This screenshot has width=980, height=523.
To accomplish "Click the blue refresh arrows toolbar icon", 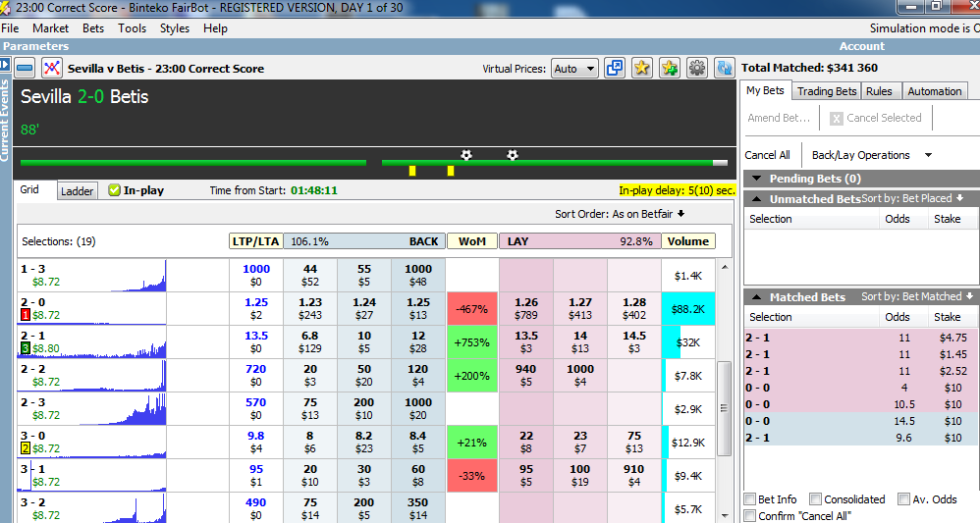I will click(x=724, y=69).
